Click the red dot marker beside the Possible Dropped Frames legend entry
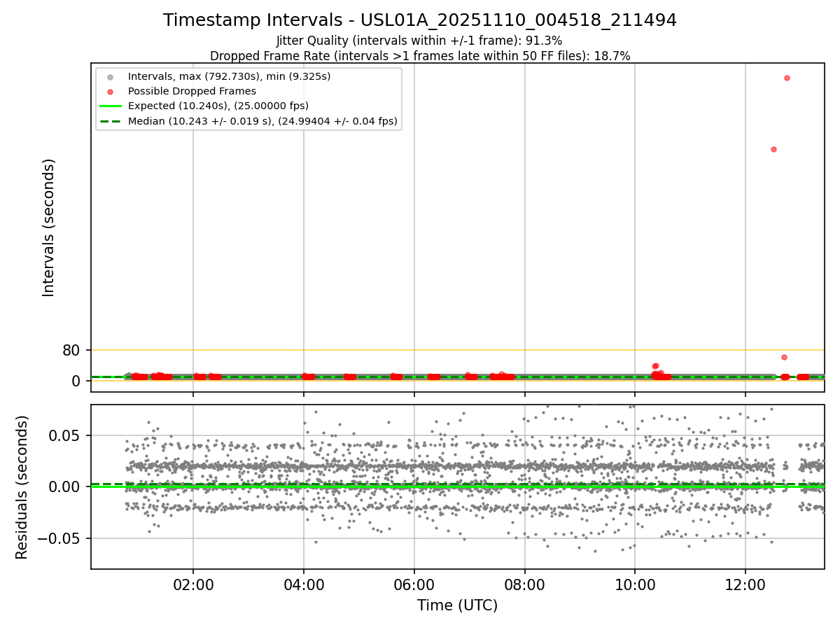This screenshot has width=840, height=630. [x=110, y=92]
